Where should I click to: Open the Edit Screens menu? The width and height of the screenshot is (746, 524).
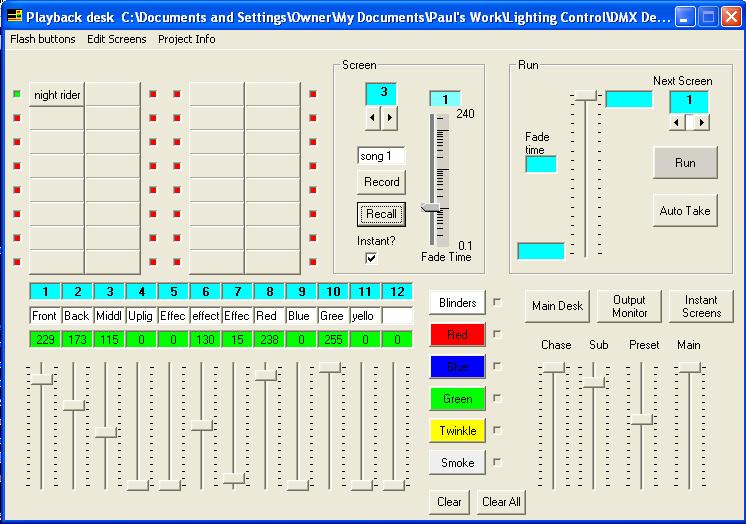116,39
